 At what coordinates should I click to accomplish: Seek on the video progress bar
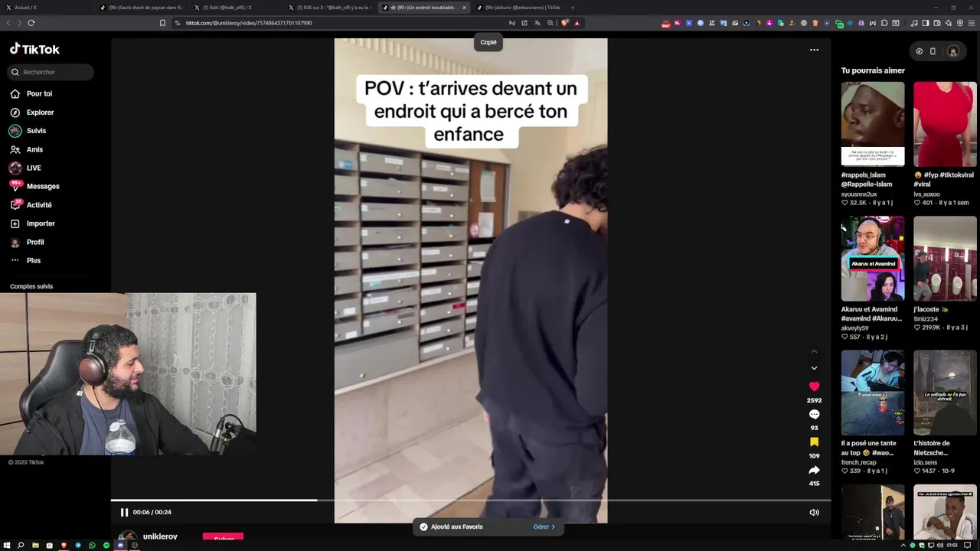471,500
